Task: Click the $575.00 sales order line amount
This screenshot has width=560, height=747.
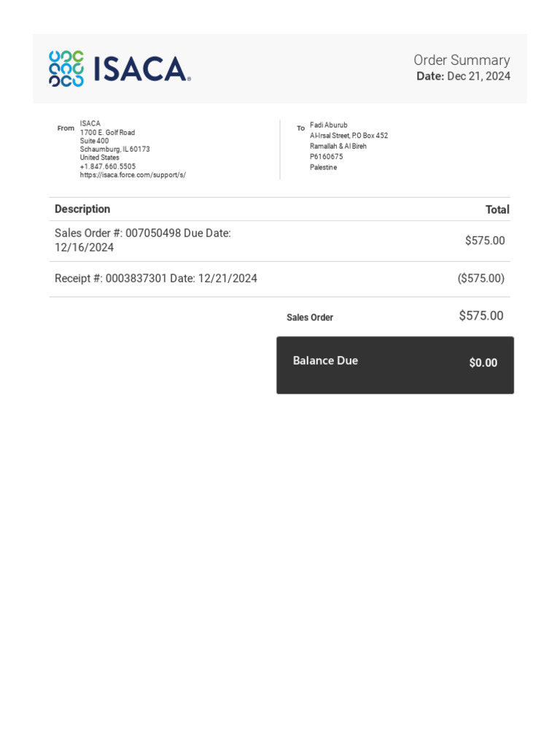Action: point(484,241)
